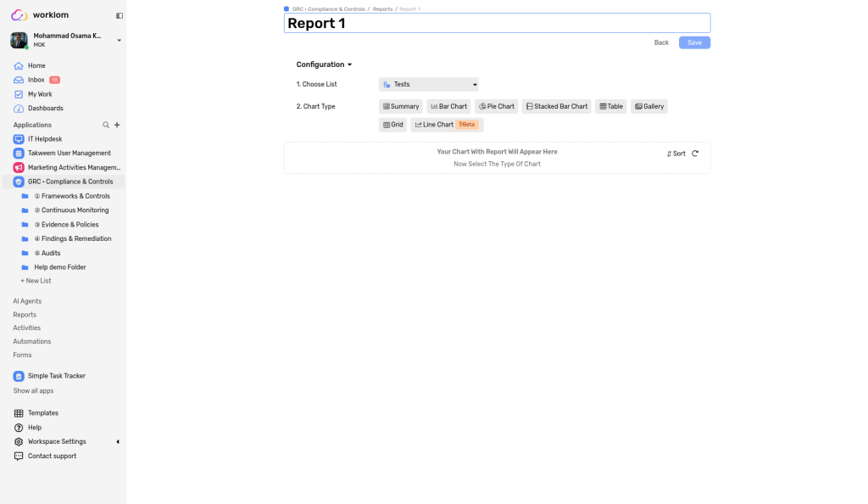Open Findings & Remediation folder
The image size is (868, 504).
click(73, 238)
